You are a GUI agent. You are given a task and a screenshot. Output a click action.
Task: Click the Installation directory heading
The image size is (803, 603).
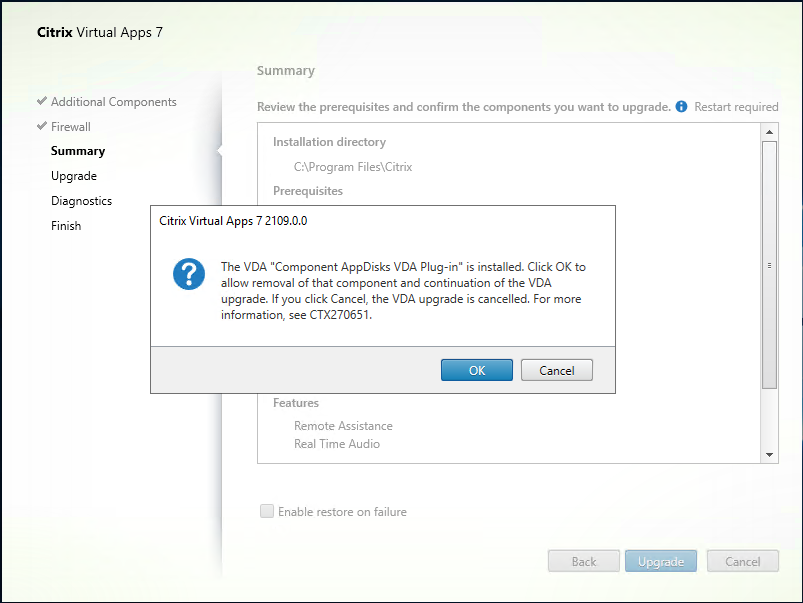point(329,142)
